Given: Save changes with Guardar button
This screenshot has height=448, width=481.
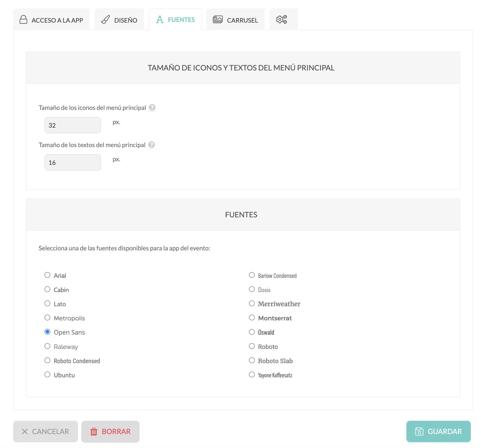Looking at the screenshot, I should coord(438,431).
